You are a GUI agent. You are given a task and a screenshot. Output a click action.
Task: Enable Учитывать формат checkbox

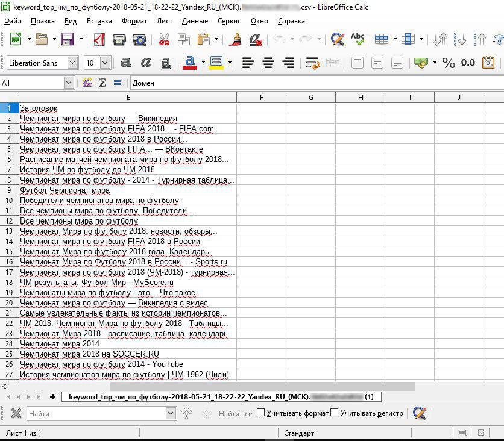(260, 413)
